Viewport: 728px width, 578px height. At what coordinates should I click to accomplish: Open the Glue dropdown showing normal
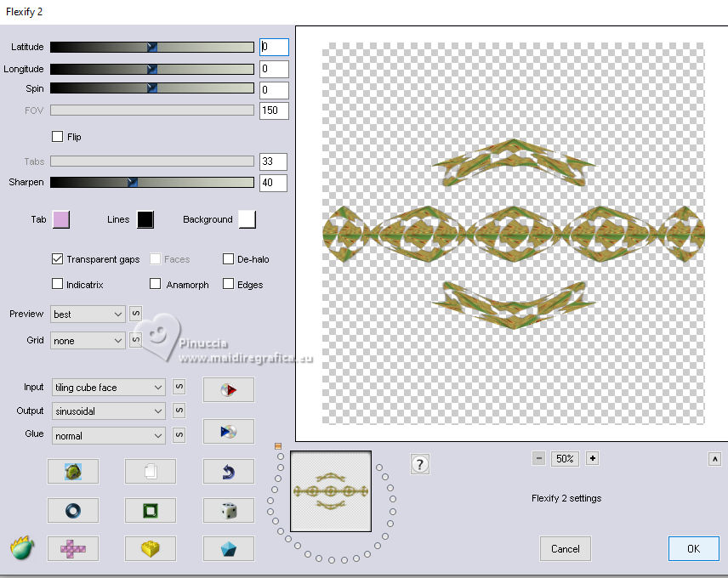[109, 435]
